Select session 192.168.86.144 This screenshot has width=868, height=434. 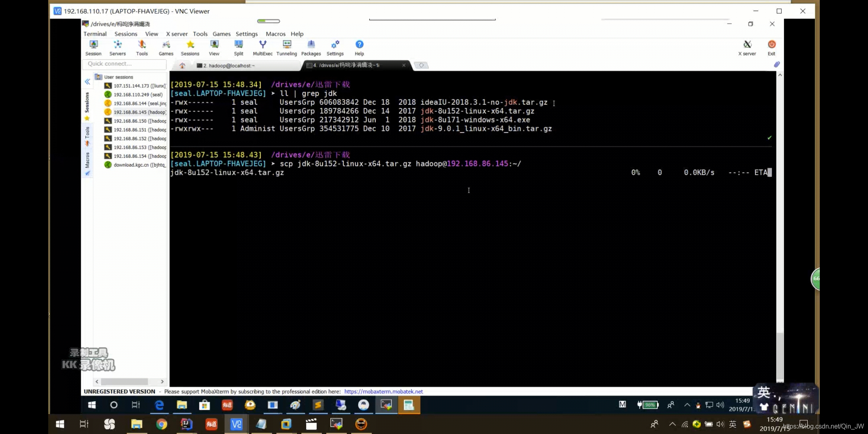135,103
